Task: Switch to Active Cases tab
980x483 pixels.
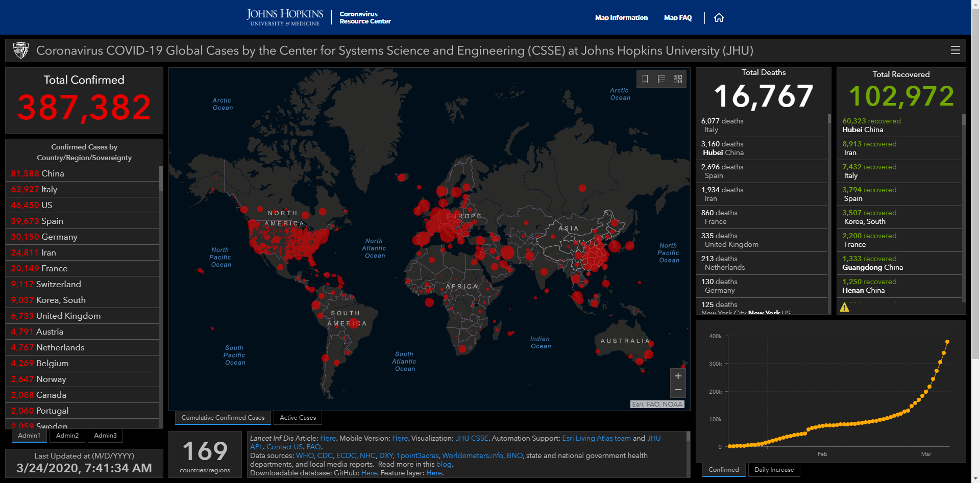Action: pyautogui.click(x=298, y=418)
